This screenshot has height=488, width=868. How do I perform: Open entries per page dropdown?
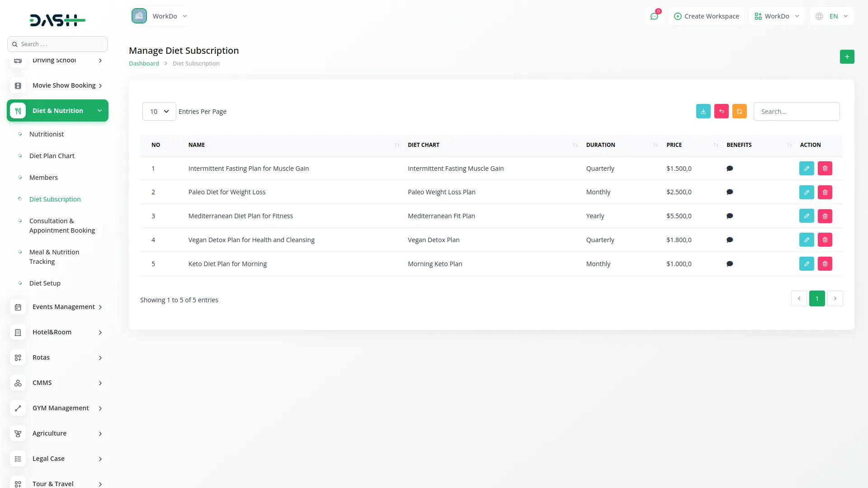click(x=159, y=112)
